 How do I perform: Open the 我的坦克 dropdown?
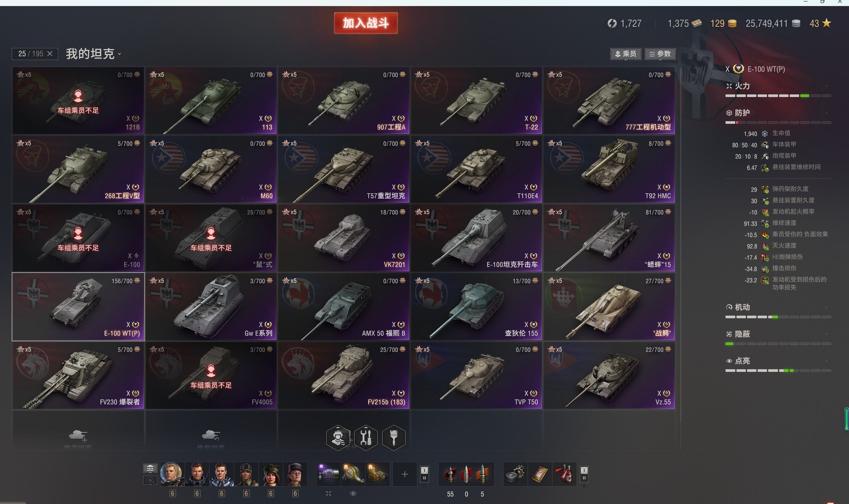point(93,54)
